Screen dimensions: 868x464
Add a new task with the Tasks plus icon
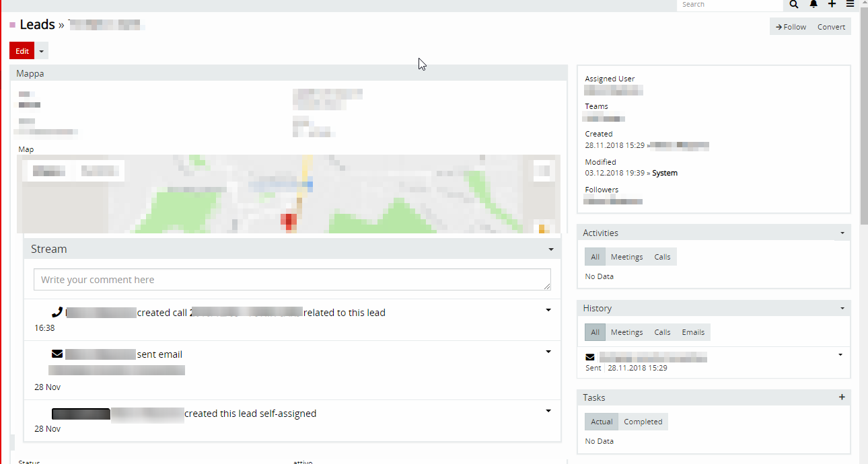click(x=842, y=397)
